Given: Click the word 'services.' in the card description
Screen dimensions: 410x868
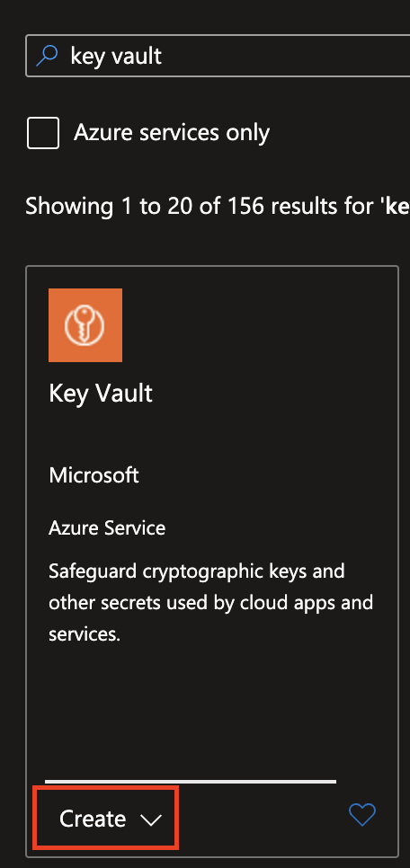Looking at the screenshot, I should coord(85,633).
